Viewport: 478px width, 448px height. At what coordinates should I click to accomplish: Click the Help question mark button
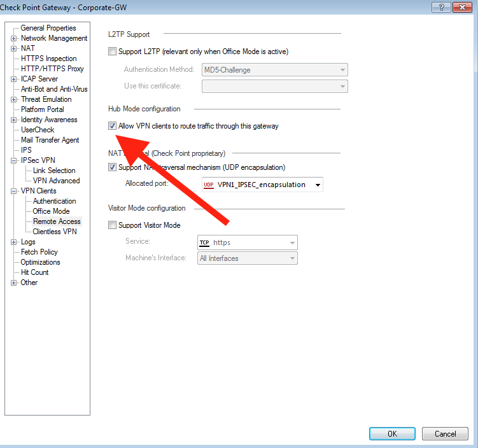439,6
